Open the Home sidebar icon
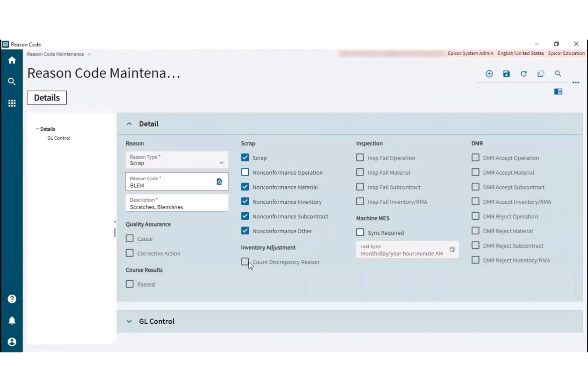Image resolution: width=588 pixels, height=392 pixels. click(x=12, y=60)
